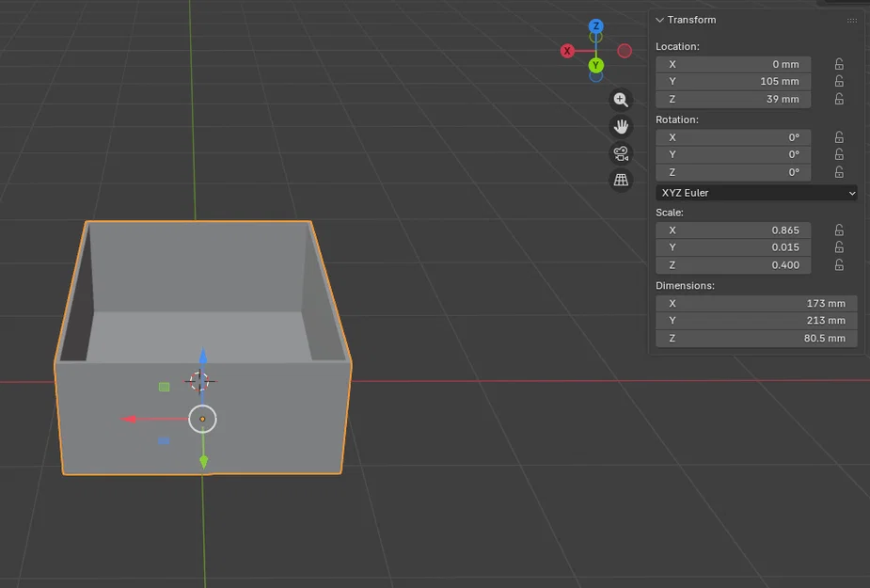The width and height of the screenshot is (870, 588).
Task: Toggle camera view icon
Action: coord(621,153)
